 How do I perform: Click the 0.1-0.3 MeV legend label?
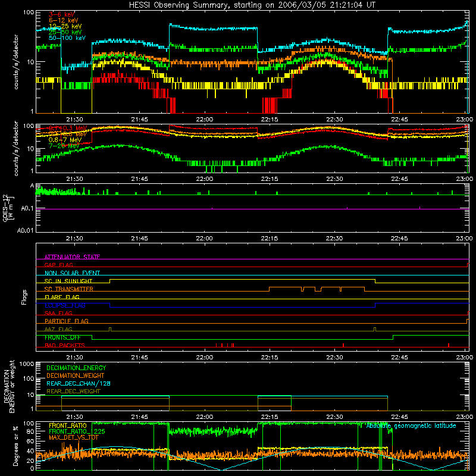click(x=68, y=128)
